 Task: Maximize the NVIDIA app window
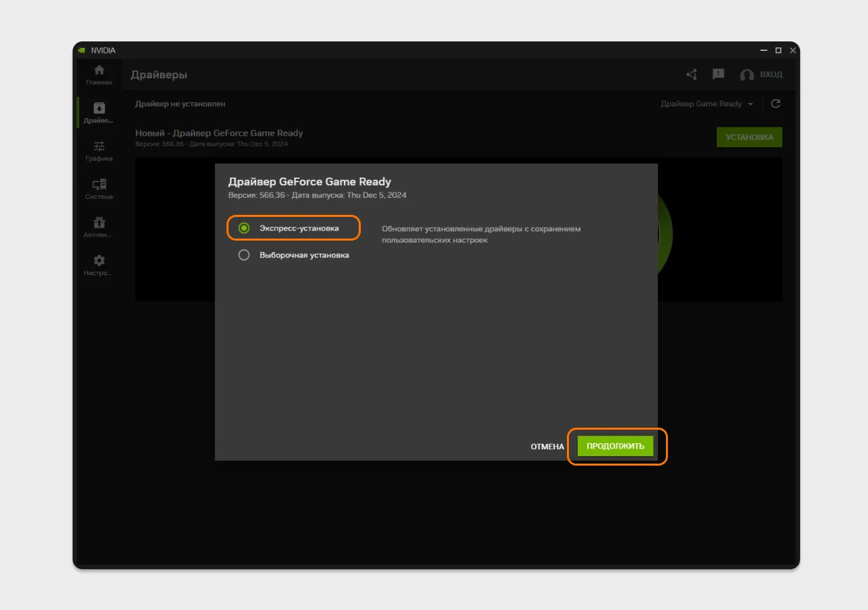click(x=778, y=50)
